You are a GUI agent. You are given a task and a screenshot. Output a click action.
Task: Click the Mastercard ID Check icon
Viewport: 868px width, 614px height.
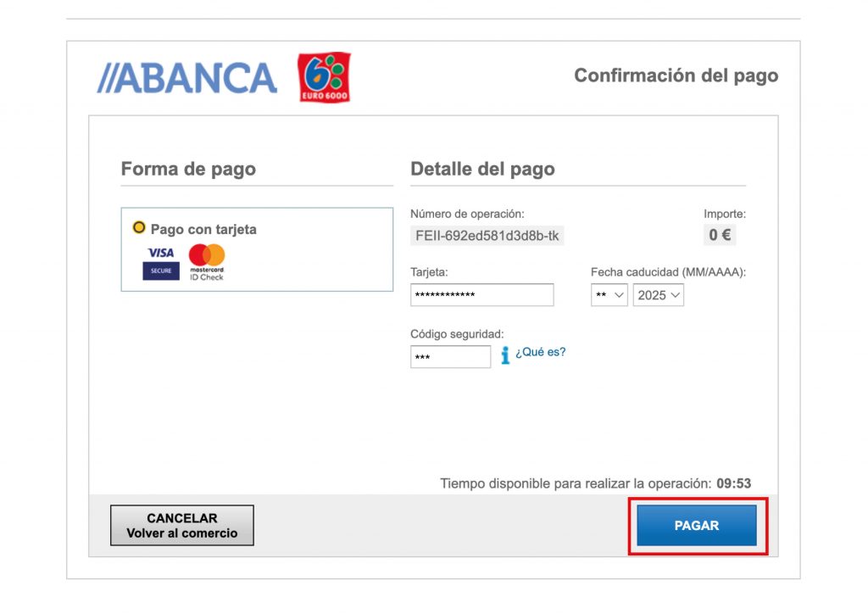coord(207,263)
